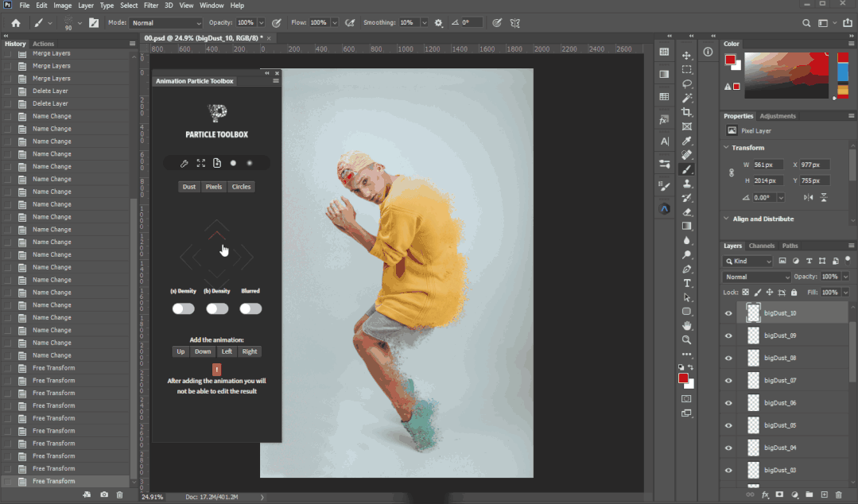Image resolution: width=858 pixels, height=504 pixels.
Task: Pick the Horizontal Type tool
Action: click(687, 283)
